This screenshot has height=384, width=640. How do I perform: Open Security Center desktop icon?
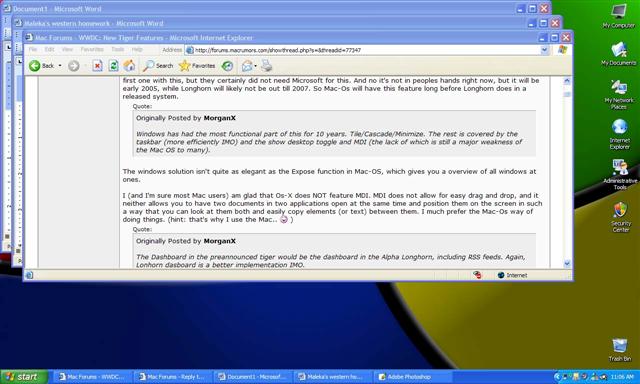click(620, 218)
